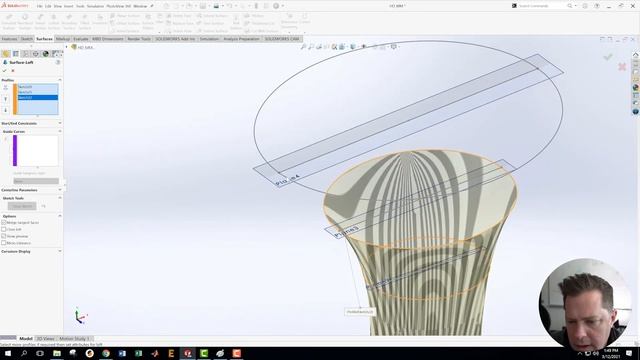The width and height of the screenshot is (640, 360).
Task: Open the Insert menu
Action: coord(69,6)
